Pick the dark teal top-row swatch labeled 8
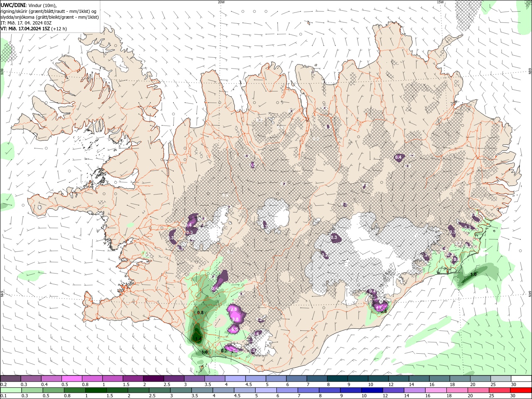The width and height of the screenshot is (532, 399). (x=337, y=379)
